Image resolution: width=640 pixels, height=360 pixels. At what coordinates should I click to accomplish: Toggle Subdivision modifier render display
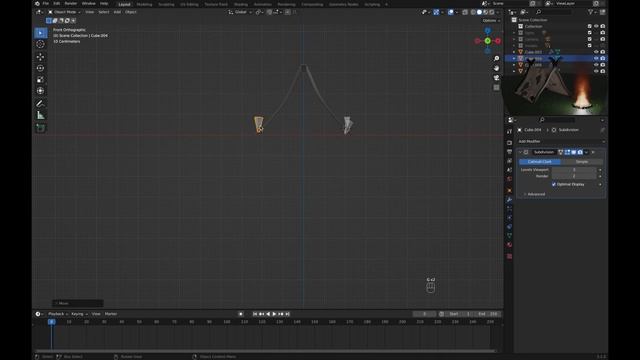pos(580,152)
